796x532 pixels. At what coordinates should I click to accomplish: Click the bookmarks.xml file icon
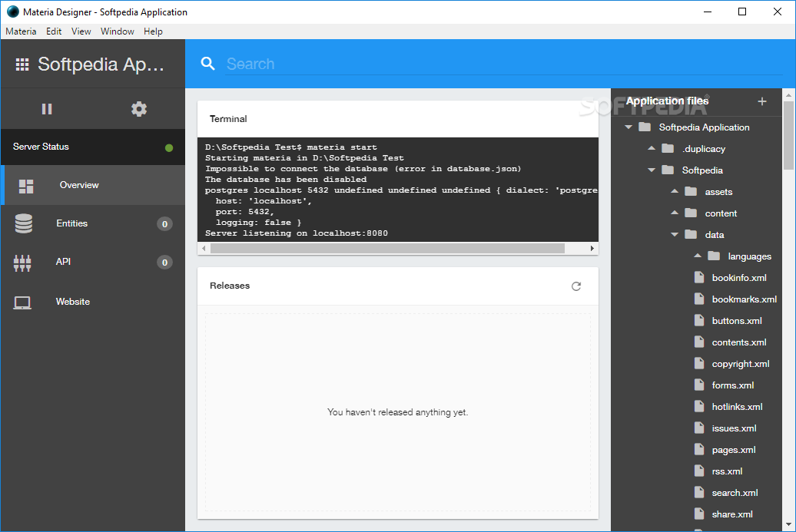click(699, 299)
